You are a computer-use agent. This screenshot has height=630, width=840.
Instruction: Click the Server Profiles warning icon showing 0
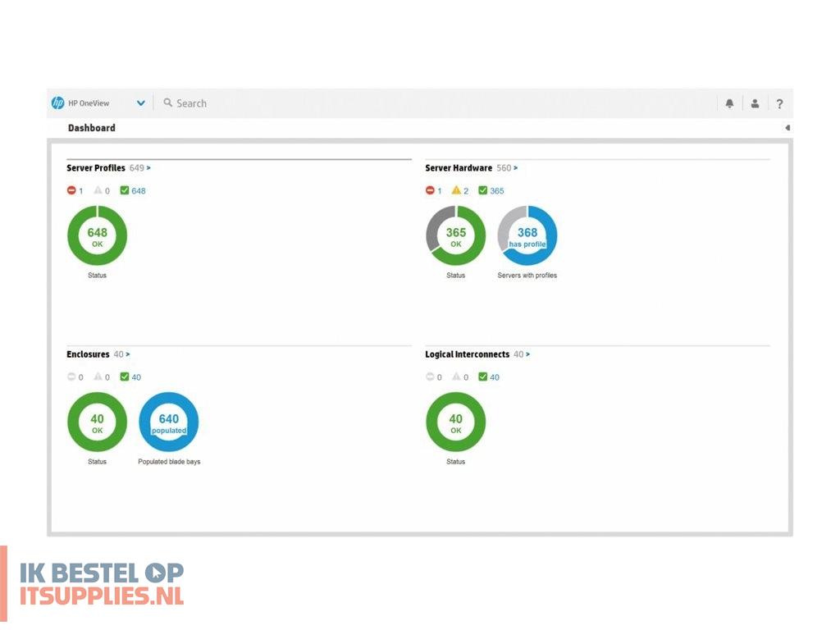tap(98, 190)
